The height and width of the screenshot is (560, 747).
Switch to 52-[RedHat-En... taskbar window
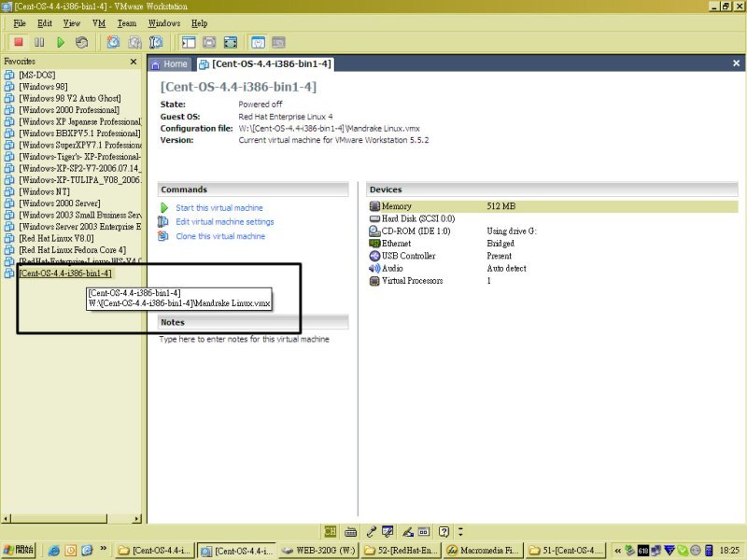(402, 551)
